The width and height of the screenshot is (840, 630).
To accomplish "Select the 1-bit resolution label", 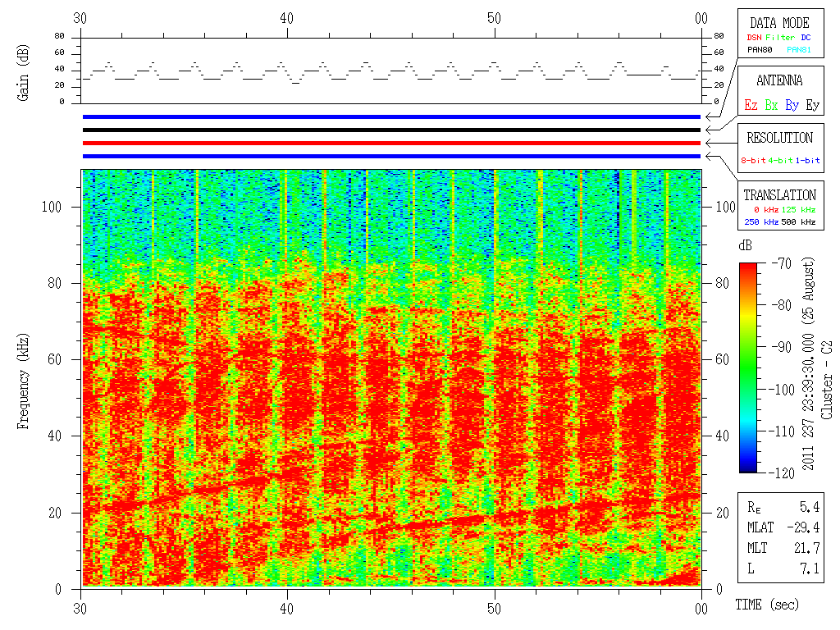I will tap(808, 160).
